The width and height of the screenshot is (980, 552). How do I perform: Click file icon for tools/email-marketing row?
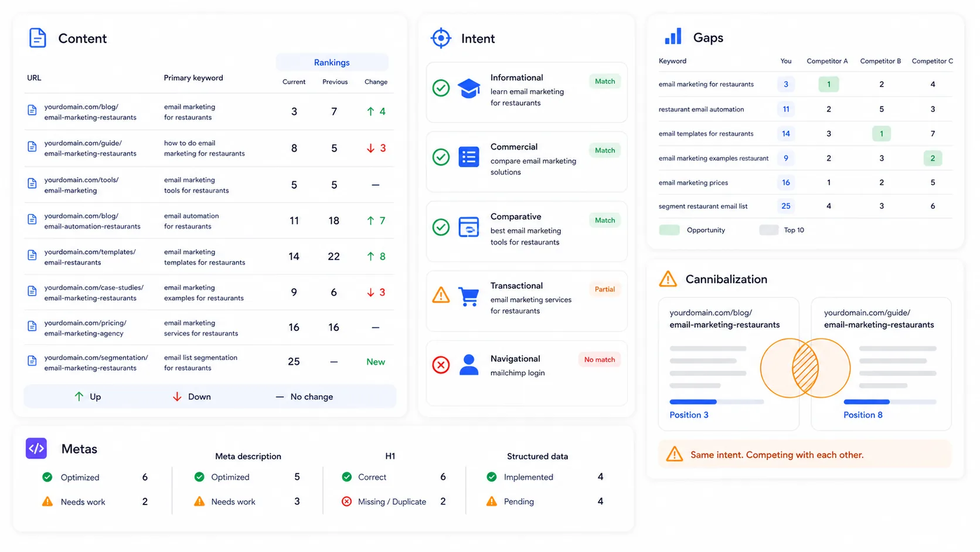point(32,184)
